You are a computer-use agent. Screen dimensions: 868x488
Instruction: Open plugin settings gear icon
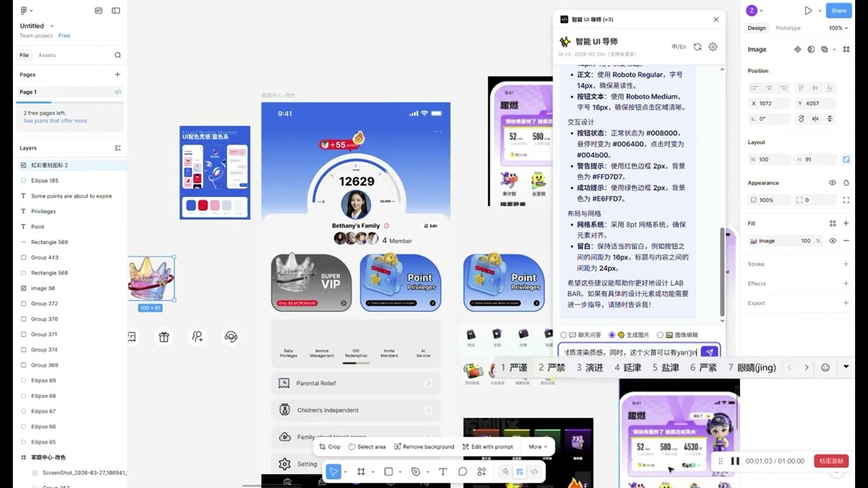coord(713,47)
